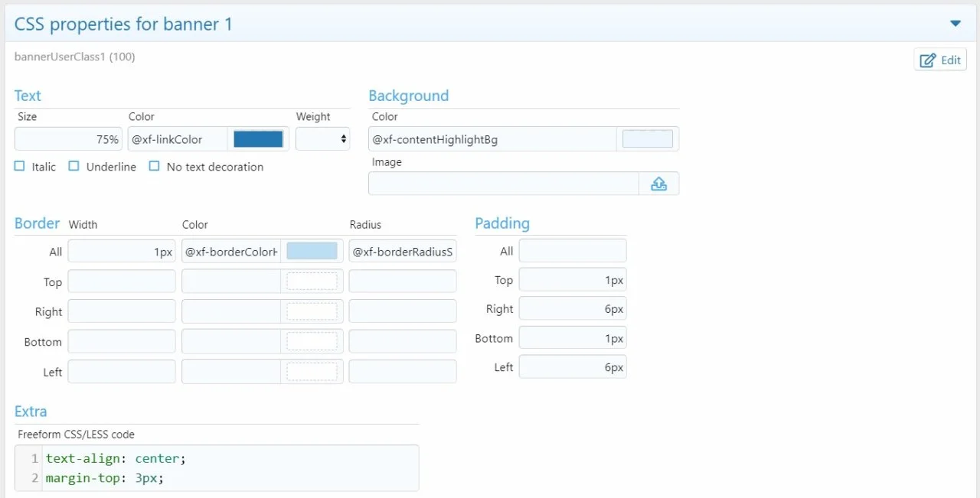Click the All border width field
Viewport: 980px width, 498px height.
pyautogui.click(x=122, y=251)
